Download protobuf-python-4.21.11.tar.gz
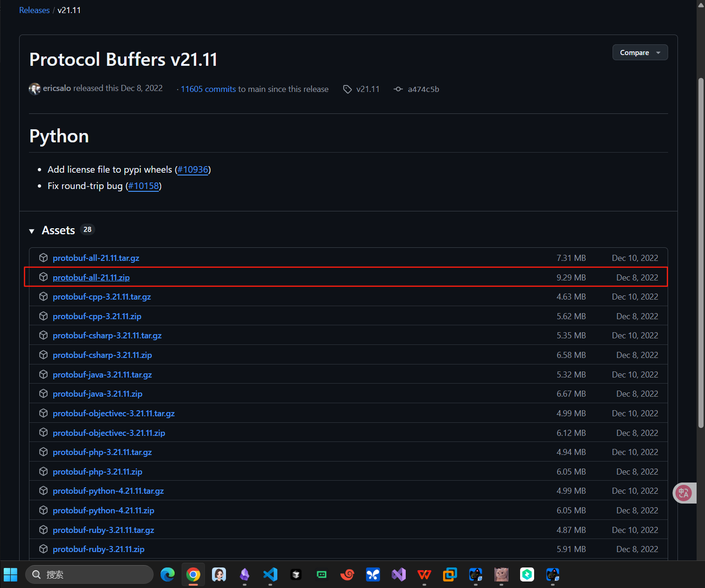The image size is (705, 588). pyautogui.click(x=108, y=491)
